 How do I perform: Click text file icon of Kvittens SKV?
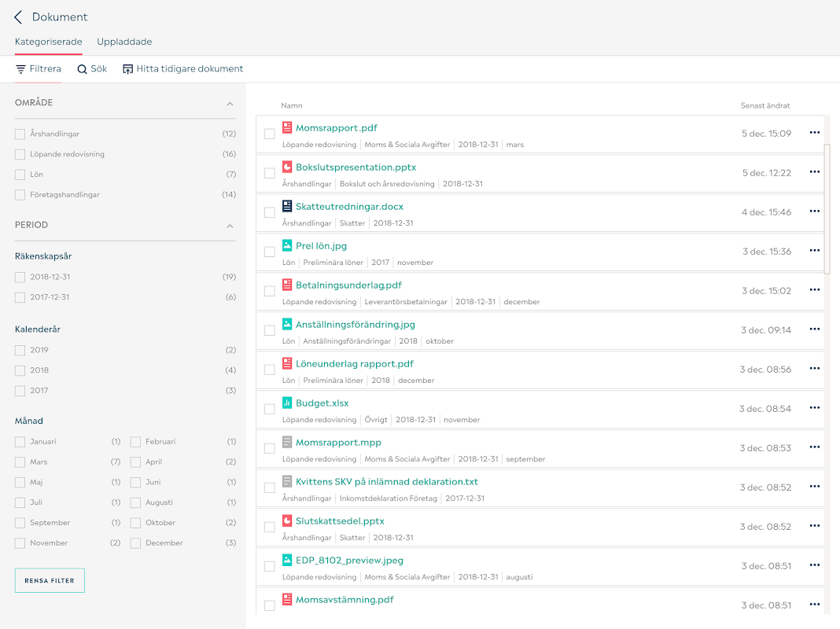[x=287, y=481]
